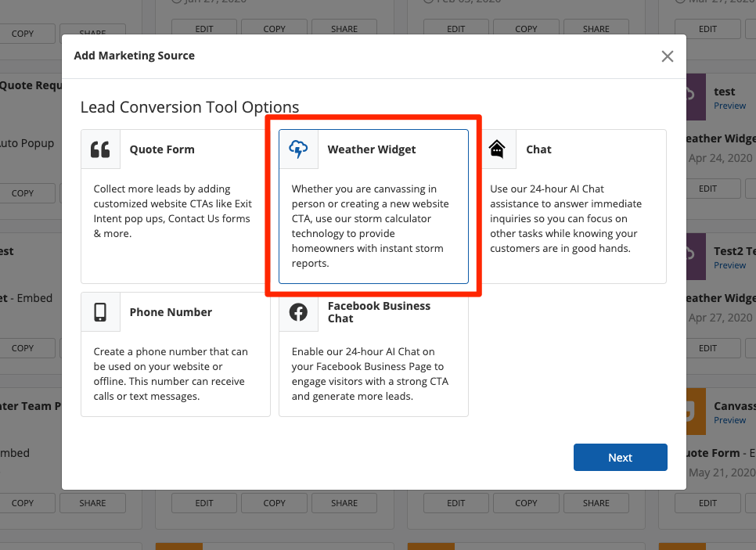Click the Facebook Business Chat logo icon
The width and height of the screenshot is (756, 550).
tap(298, 312)
